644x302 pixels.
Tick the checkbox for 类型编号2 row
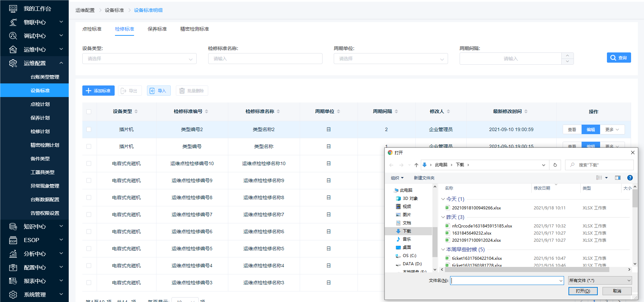click(x=89, y=129)
